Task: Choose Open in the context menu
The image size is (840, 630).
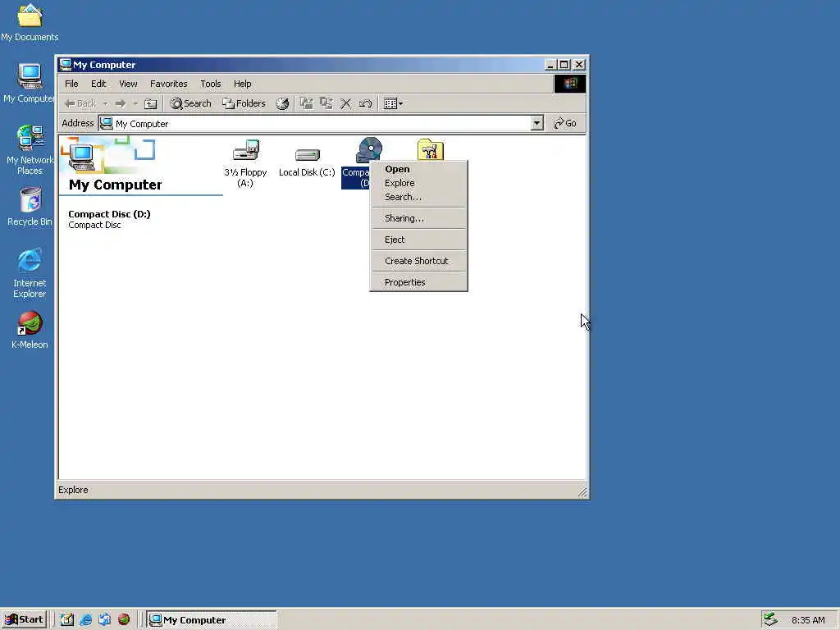Action: 418,169
